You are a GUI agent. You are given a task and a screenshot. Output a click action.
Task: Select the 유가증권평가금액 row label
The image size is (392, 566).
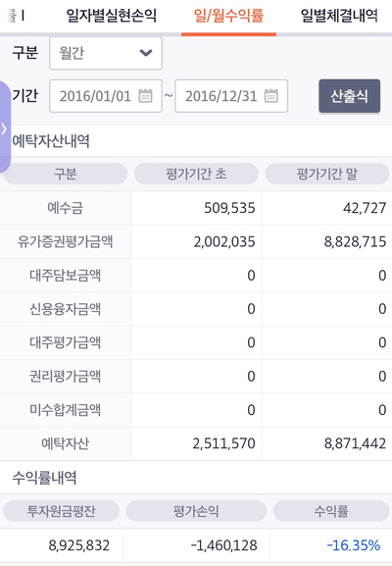click(x=66, y=242)
